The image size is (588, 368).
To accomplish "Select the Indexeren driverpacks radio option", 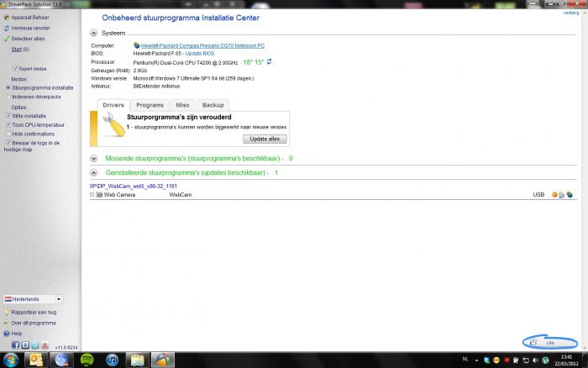I will [x=8, y=97].
